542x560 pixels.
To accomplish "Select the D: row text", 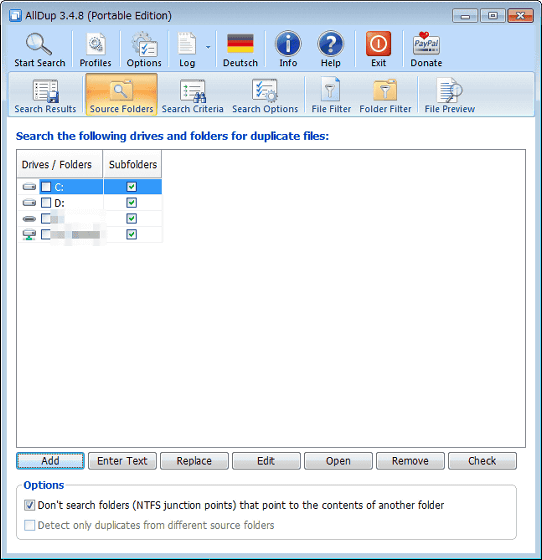I will 59,203.
